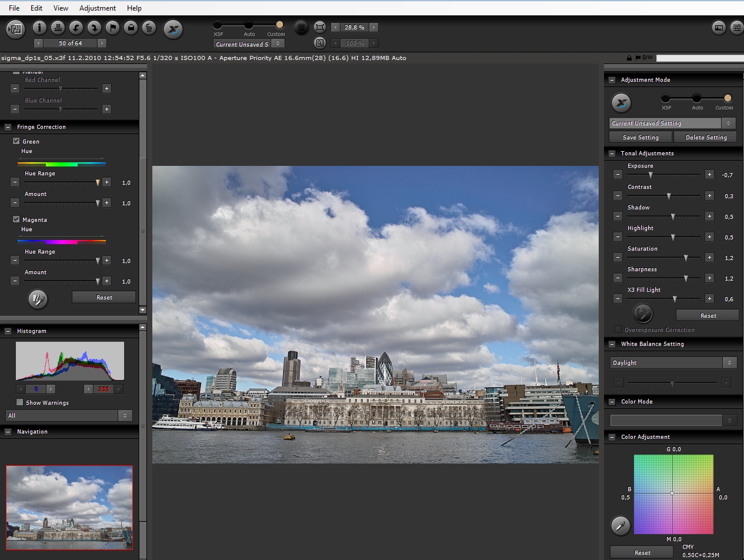
Task: Click the print icon in the toolbar
Action: pos(58,28)
